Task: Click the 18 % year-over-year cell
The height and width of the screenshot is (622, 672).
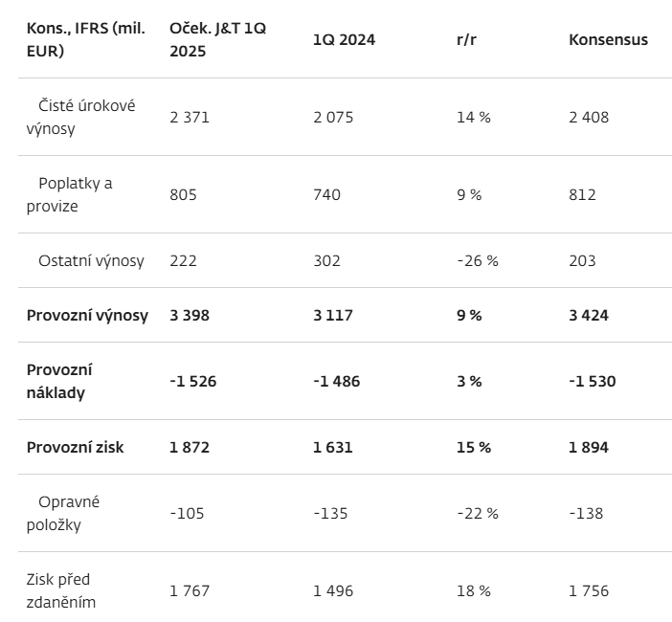Action: (474, 590)
